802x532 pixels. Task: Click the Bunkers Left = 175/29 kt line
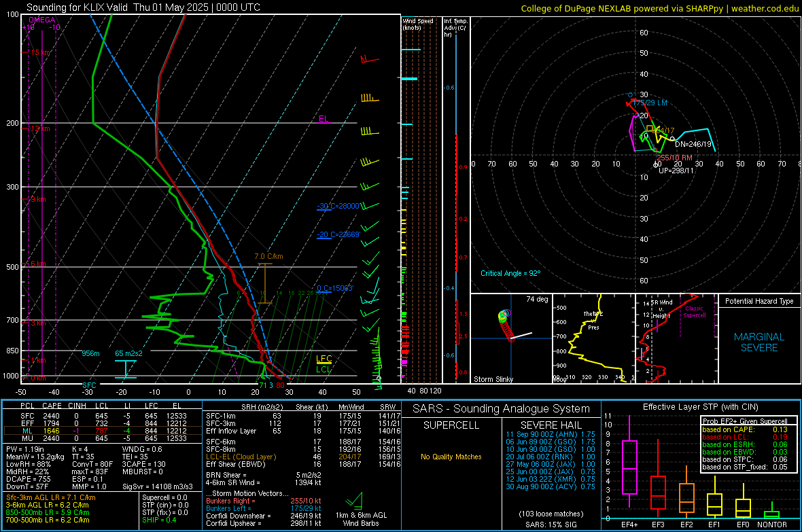coord(264,508)
